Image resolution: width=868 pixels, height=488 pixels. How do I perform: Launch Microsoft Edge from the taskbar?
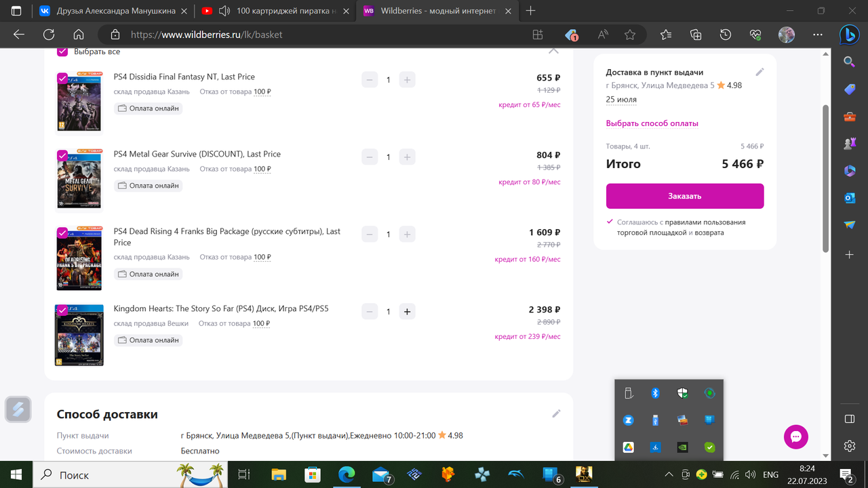347,474
